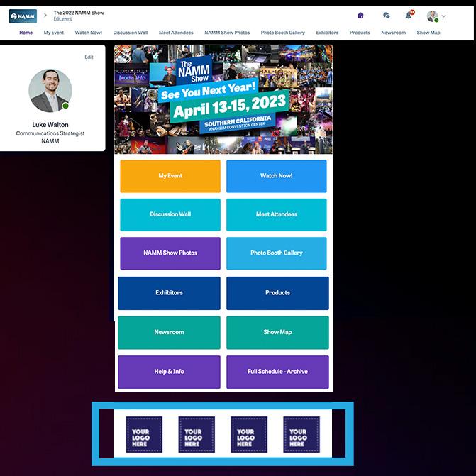Click the Luke Walton name text
The image size is (476, 476).
tap(50, 125)
